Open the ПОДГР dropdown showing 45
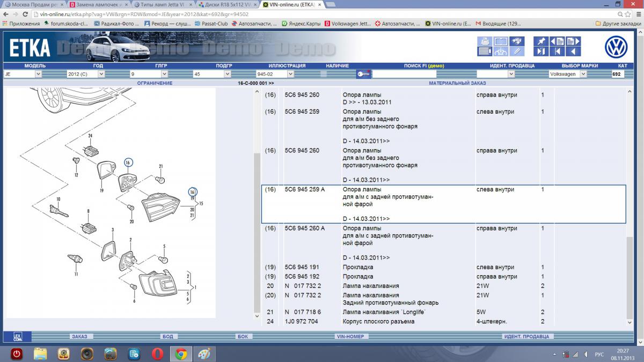Viewport: 644px width, 362px height. [212, 74]
